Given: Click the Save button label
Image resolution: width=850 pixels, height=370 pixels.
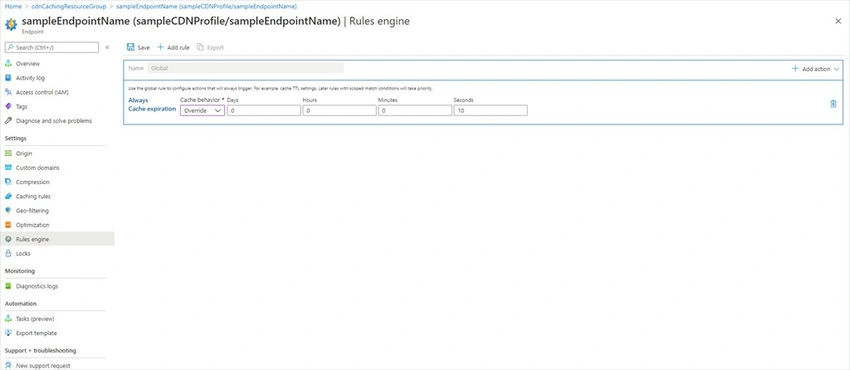Looking at the screenshot, I should 144,48.
